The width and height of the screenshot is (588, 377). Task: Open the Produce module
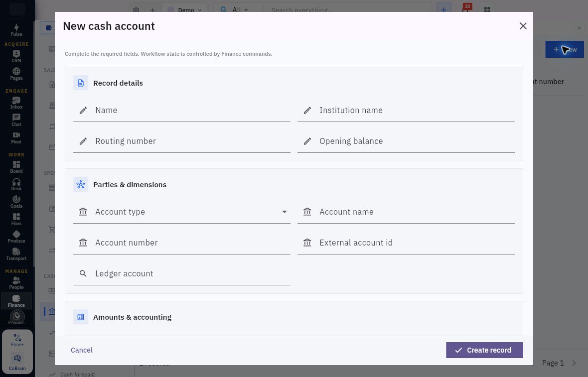[x=16, y=237]
